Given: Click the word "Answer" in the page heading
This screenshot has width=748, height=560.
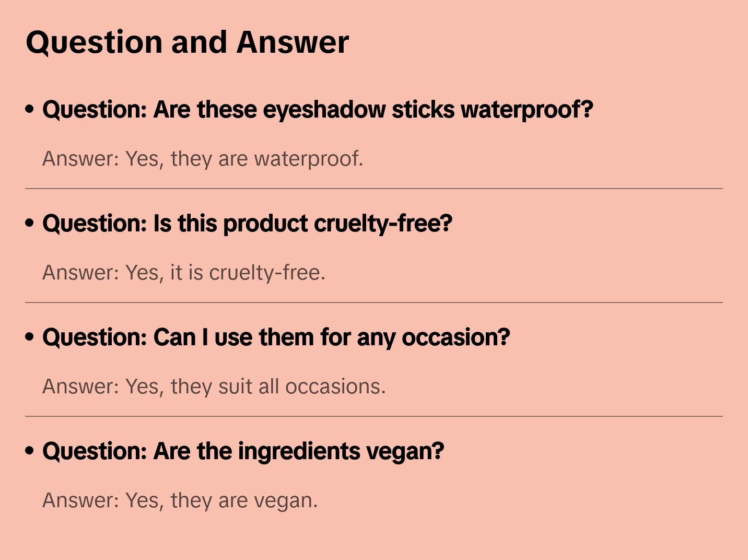Looking at the screenshot, I should pos(293,42).
